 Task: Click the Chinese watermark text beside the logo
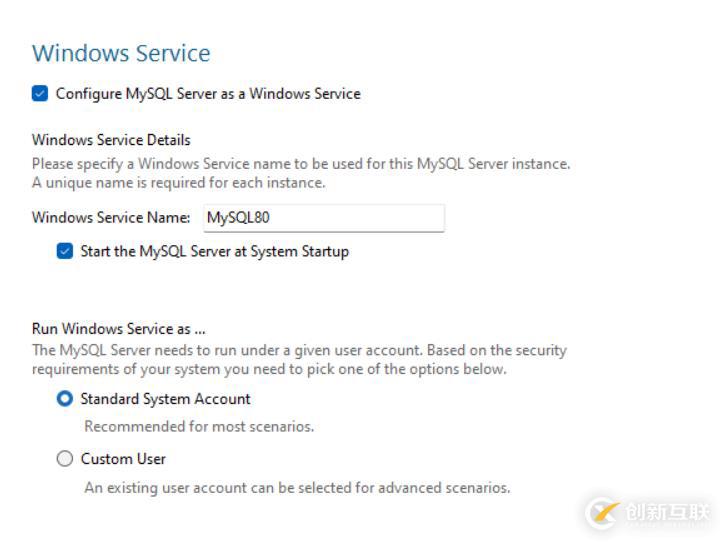pyautogui.click(x=667, y=512)
